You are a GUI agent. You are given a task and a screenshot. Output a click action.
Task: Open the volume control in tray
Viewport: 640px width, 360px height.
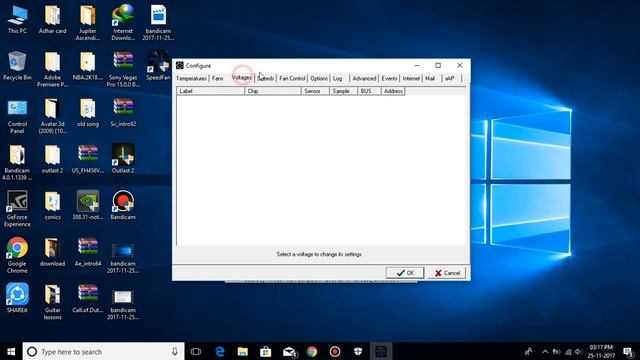(578, 351)
